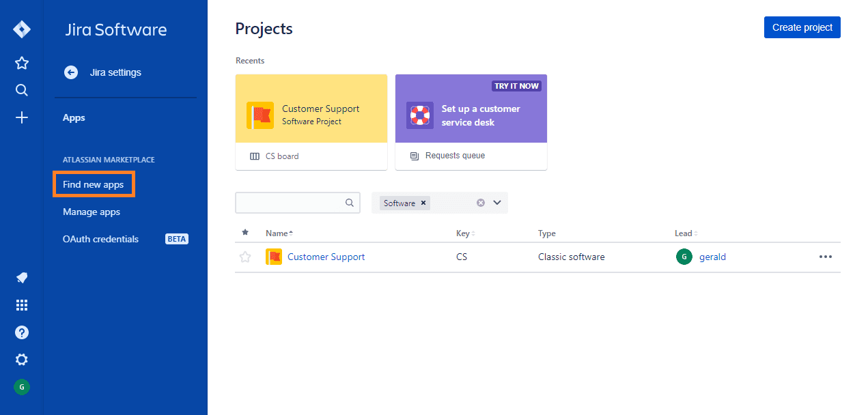Open the Set up customer service desk card
The height and width of the screenshot is (415, 868).
click(x=471, y=122)
